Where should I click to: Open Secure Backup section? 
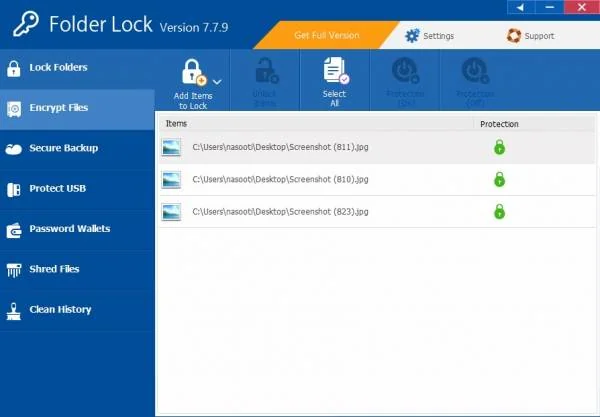point(77,149)
